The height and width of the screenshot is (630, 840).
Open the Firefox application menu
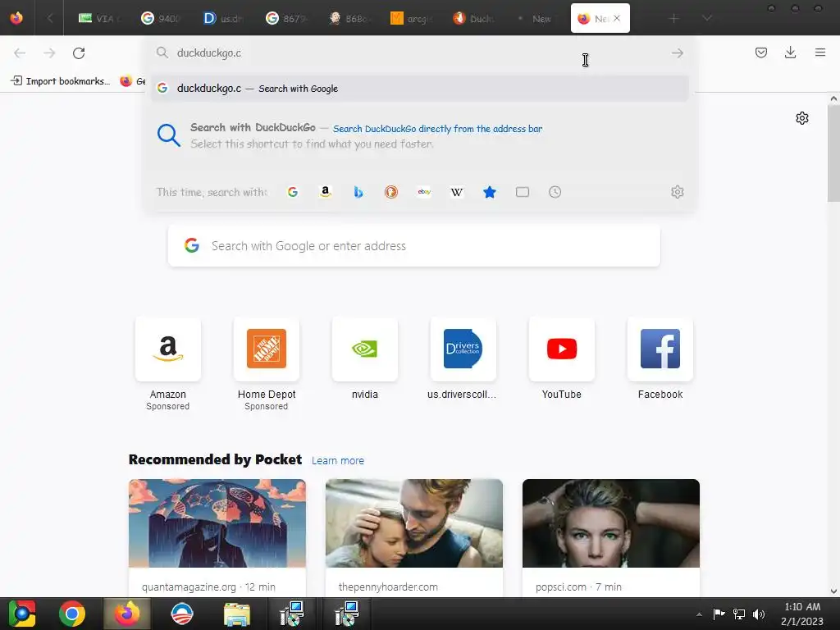(x=820, y=52)
